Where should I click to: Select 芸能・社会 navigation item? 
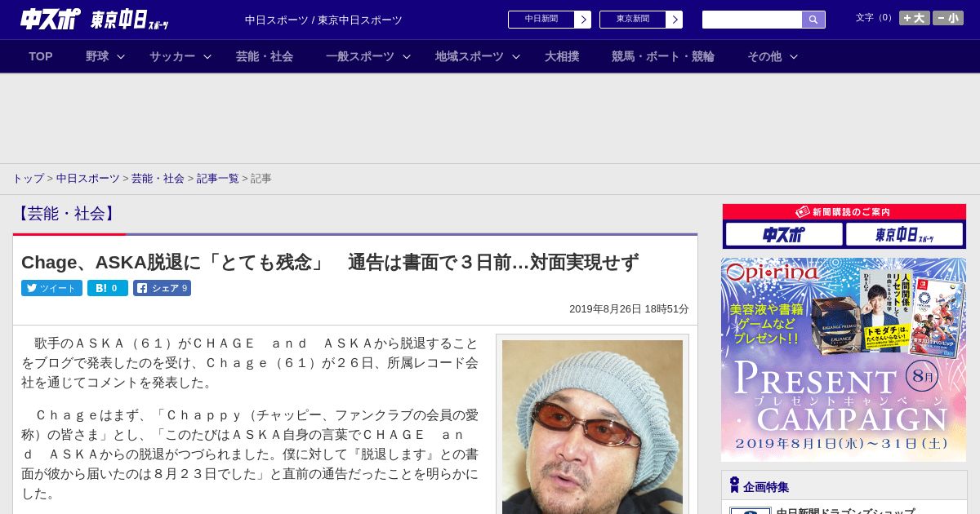pyautogui.click(x=265, y=56)
